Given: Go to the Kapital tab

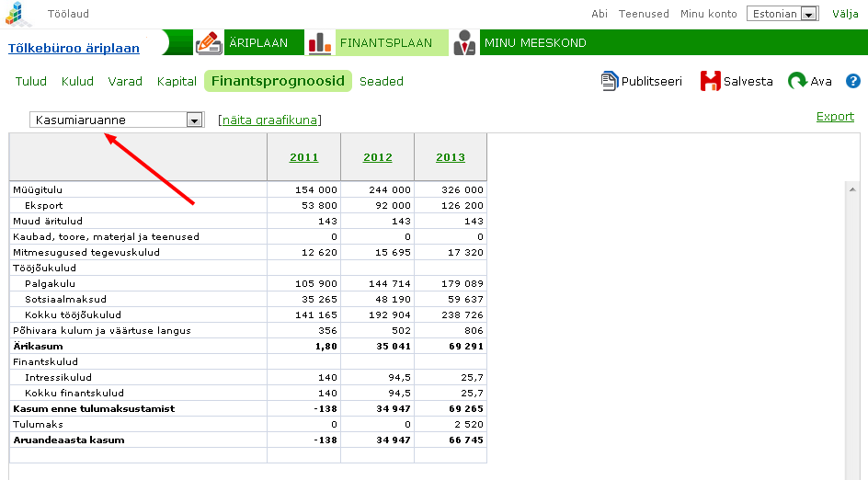Looking at the screenshot, I should click(x=177, y=81).
